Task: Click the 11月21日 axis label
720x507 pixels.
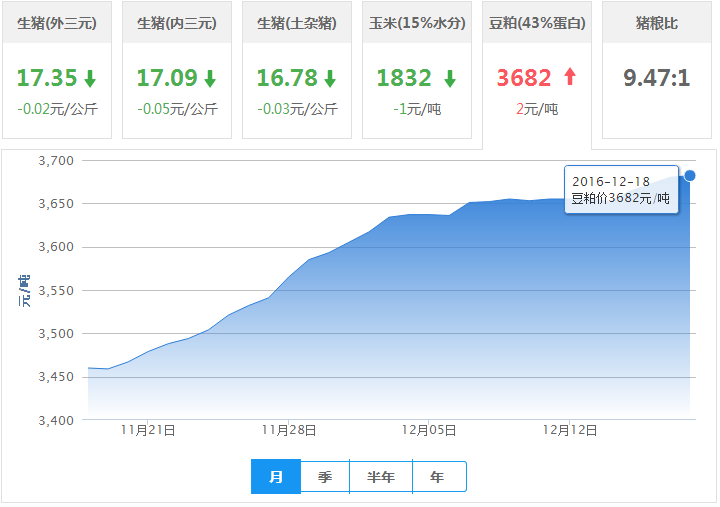Action: (x=148, y=430)
